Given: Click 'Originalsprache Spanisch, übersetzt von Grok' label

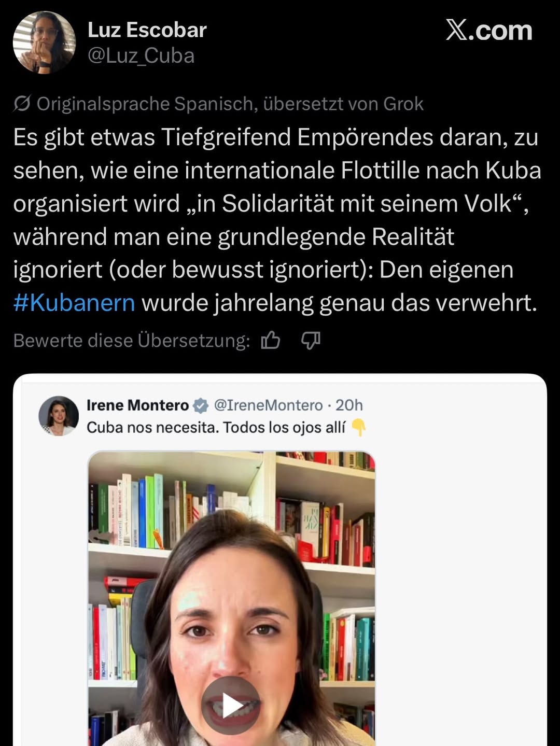Looking at the screenshot, I should click(x=230, y=104).
